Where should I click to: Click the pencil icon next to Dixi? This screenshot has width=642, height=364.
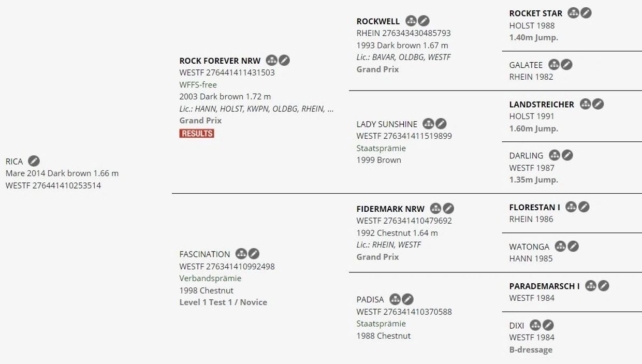pyautogui.click(x=548, y=325)
